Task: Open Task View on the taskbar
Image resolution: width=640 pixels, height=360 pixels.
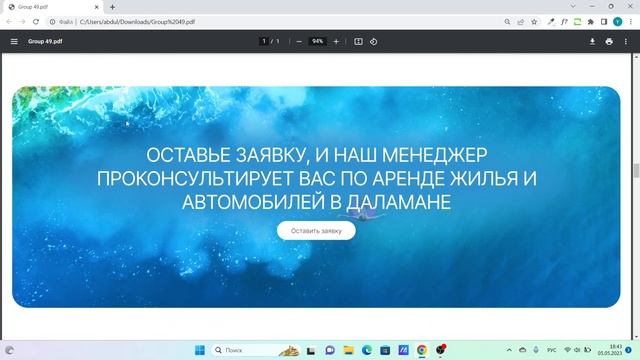Action: click(311, 350)
